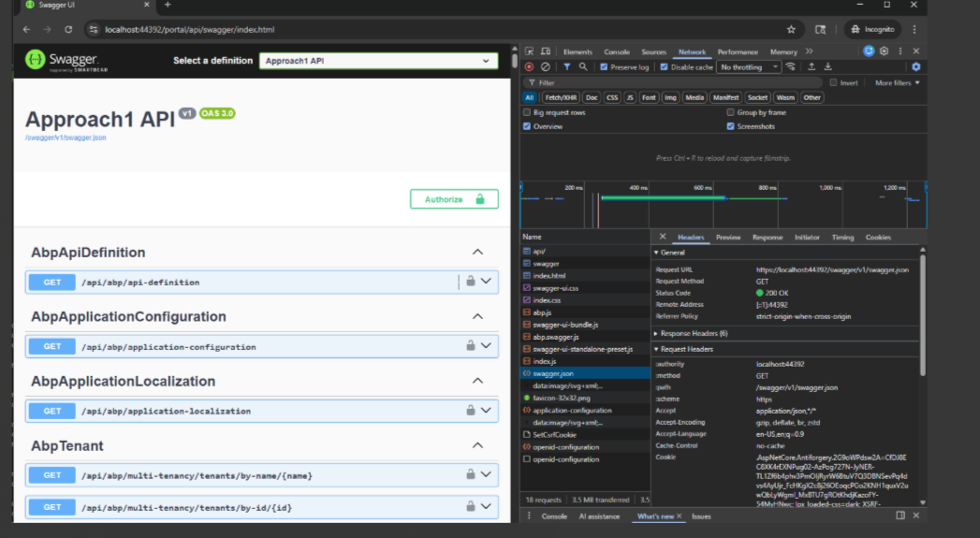
Task: Open the Preview tab of the request
Action: pos(727,238)
